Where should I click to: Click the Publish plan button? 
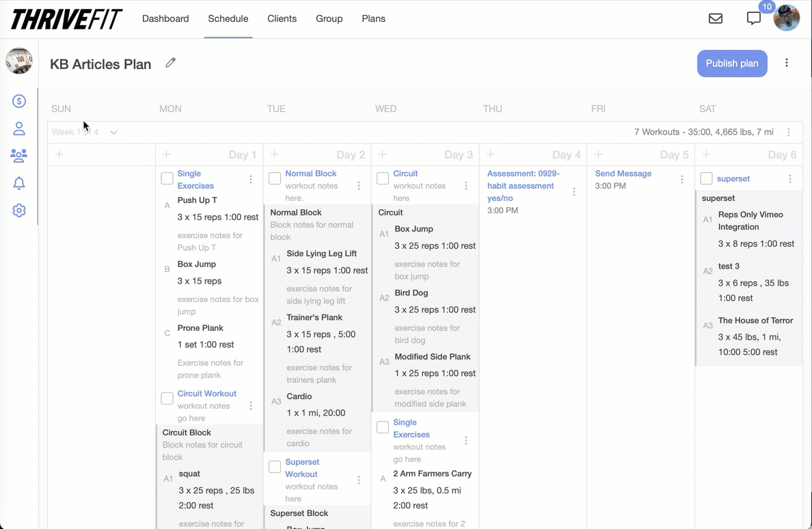coord(732,63)
